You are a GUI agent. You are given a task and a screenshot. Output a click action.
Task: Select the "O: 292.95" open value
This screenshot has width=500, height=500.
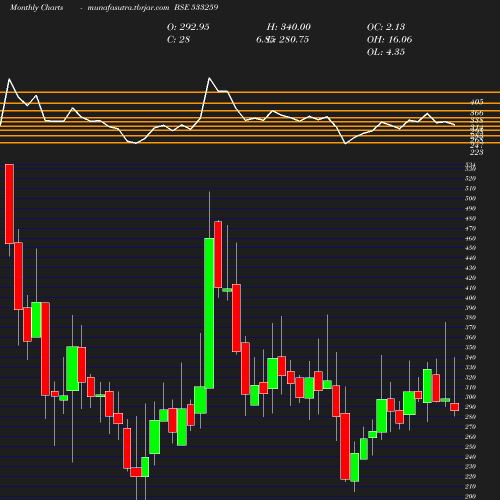188,27
